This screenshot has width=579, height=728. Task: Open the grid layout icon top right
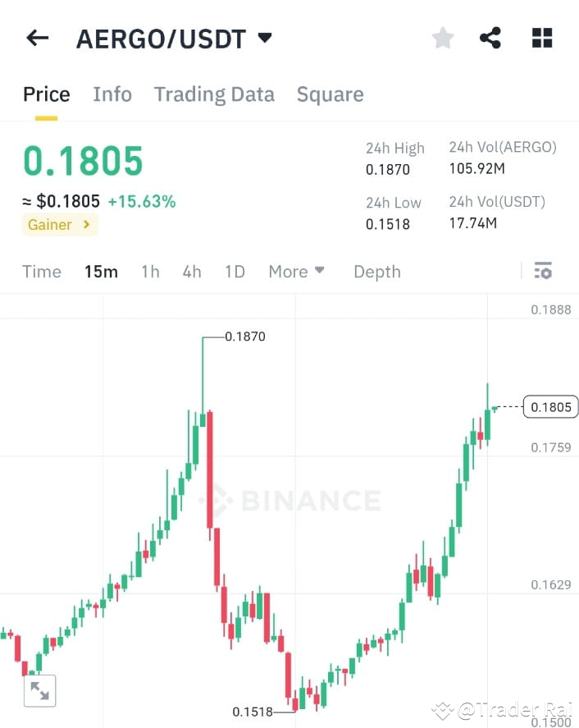point(541,37)
